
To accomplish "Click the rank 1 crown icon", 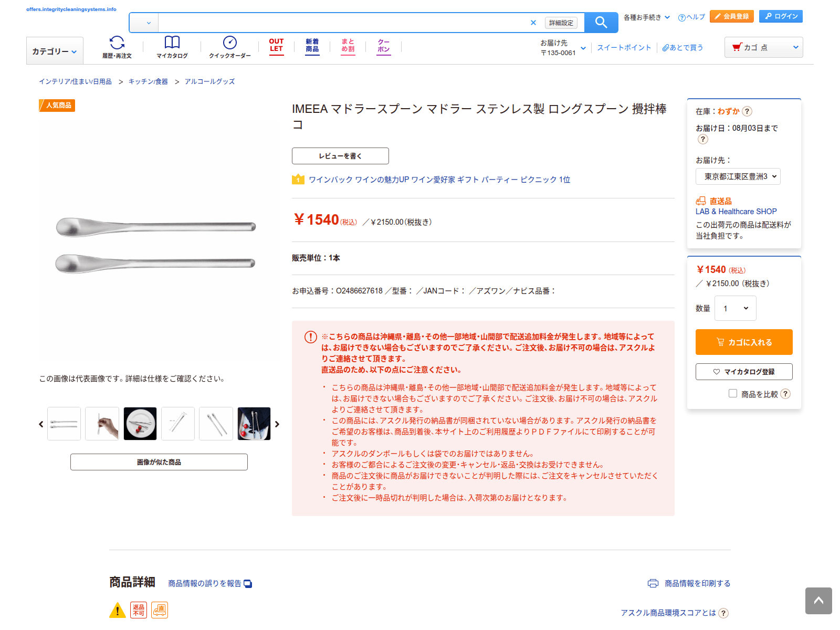I will 298,180.
